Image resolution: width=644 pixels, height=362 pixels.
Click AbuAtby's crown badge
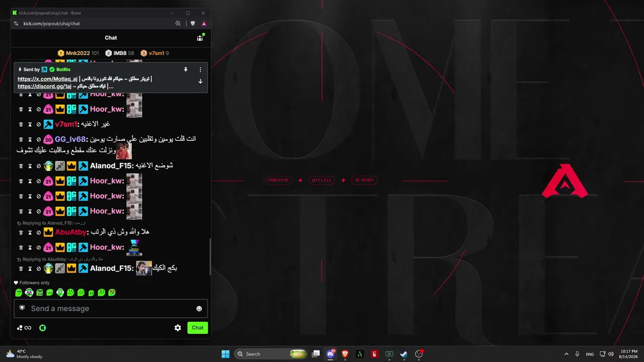(48, 232)
